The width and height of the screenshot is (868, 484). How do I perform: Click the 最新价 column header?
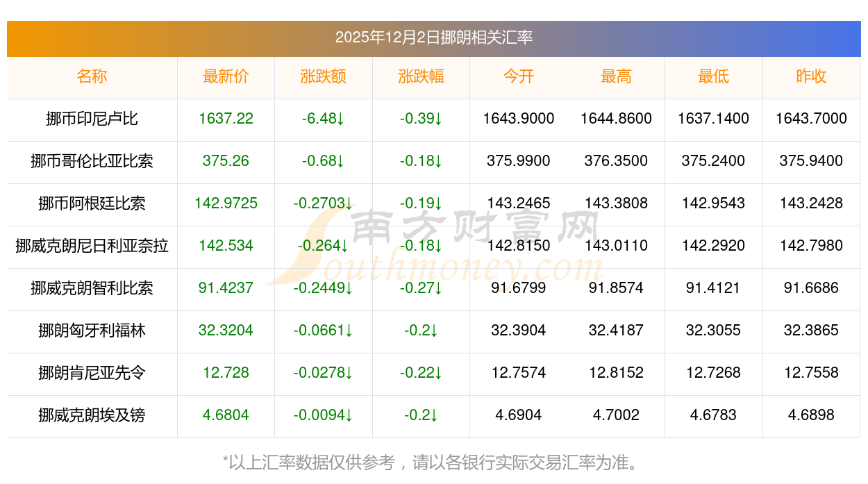[226, 76]
